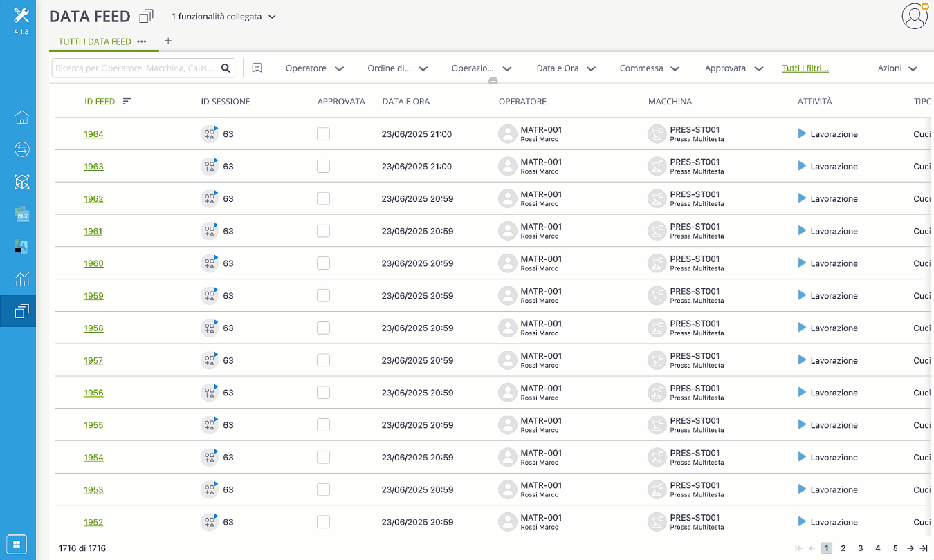The image size is (934, 560).
Task: Click the blue-green square icon below MAGO
Action: point(21,246)
